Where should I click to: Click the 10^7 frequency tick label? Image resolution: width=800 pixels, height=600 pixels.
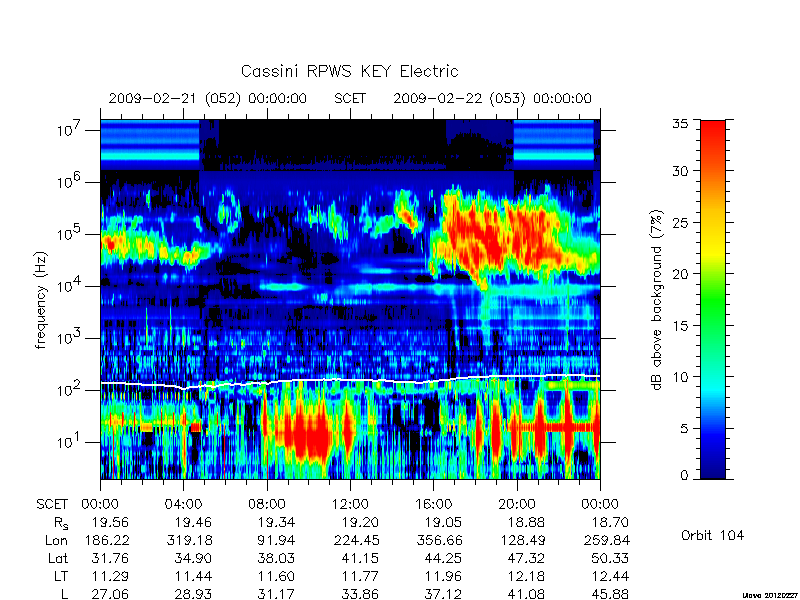[70, 129]
